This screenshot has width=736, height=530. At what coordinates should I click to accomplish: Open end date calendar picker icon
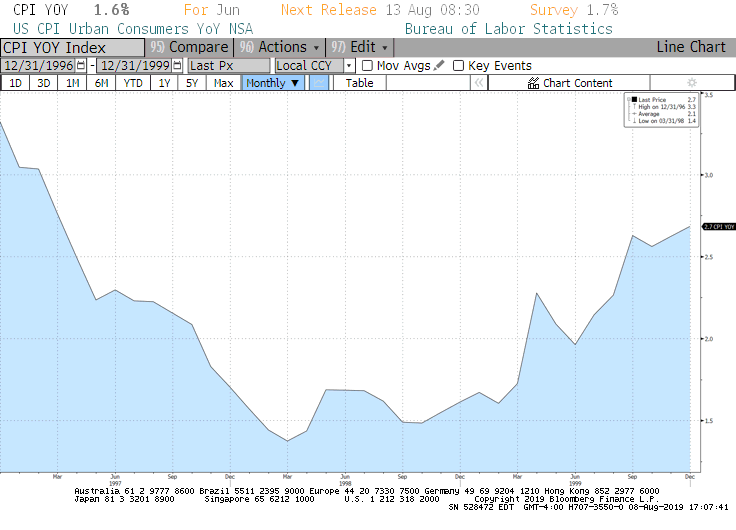point(177,66)
